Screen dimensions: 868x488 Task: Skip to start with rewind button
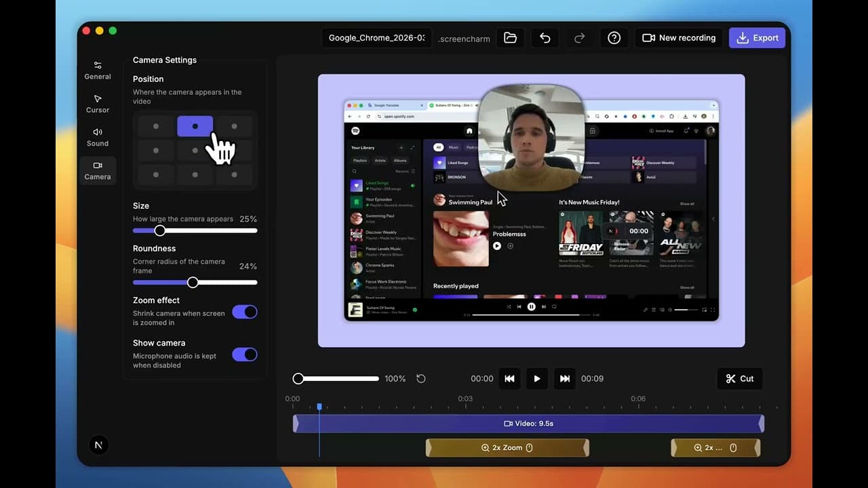coord(509,379)
